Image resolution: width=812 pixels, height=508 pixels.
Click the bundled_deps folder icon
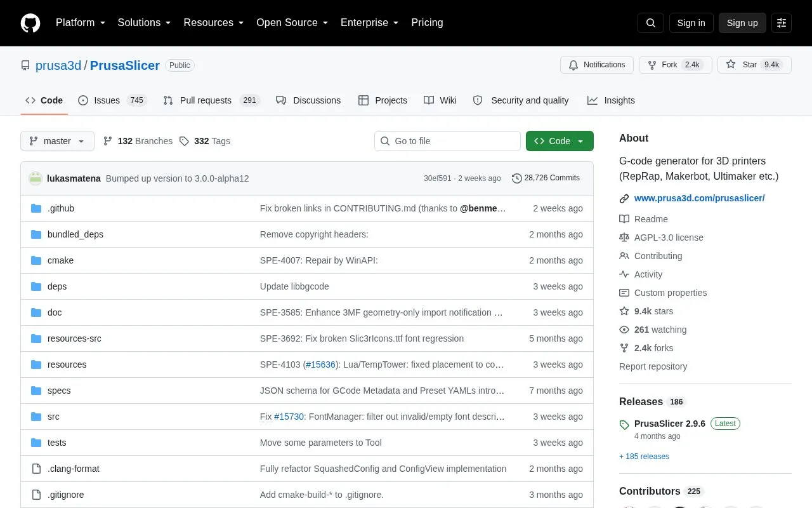coord(36,234)
